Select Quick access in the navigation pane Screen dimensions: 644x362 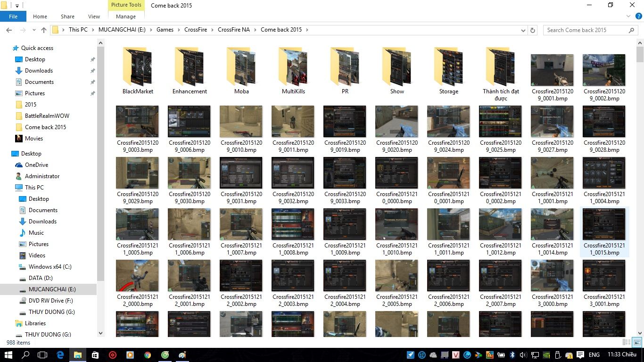(37, 48)
